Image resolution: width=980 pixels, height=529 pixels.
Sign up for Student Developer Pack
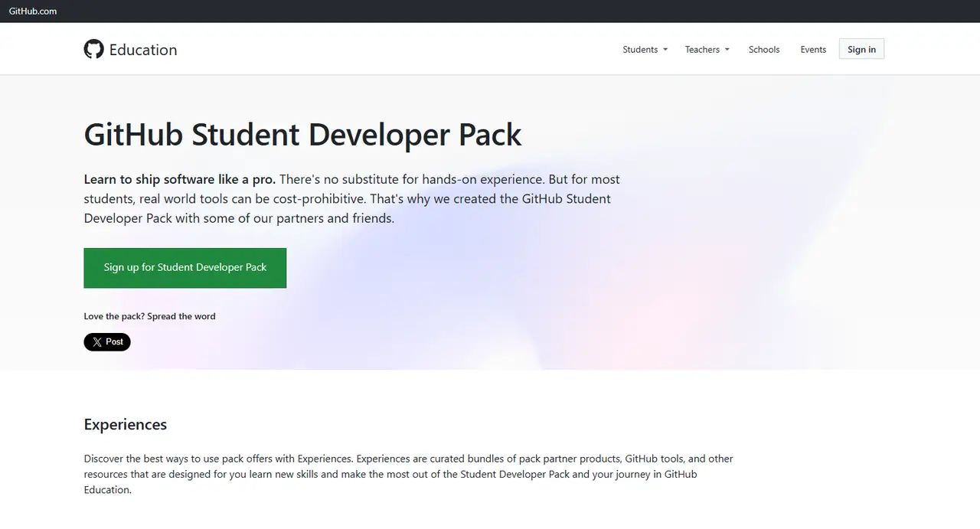(185, 268)
